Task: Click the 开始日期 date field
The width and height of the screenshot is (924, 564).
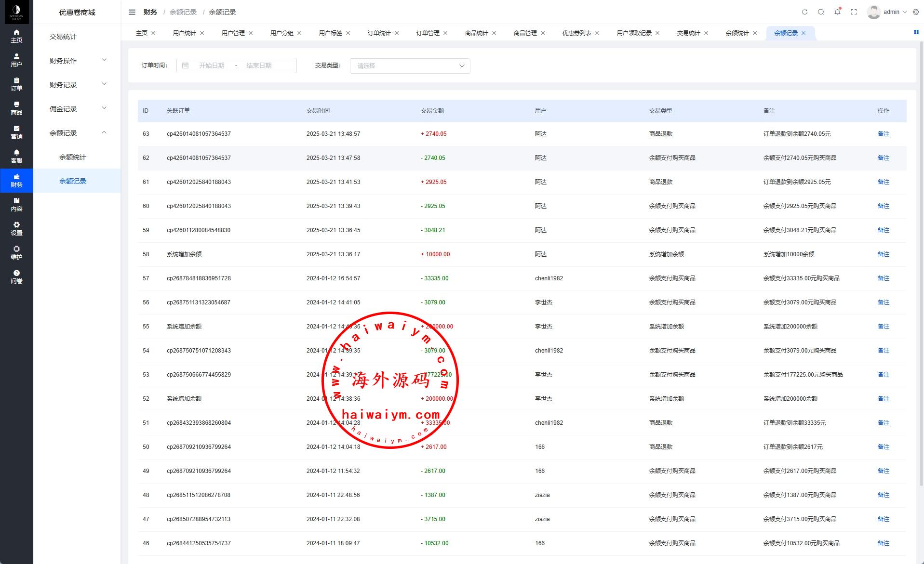Action: (x=212, y=66)
